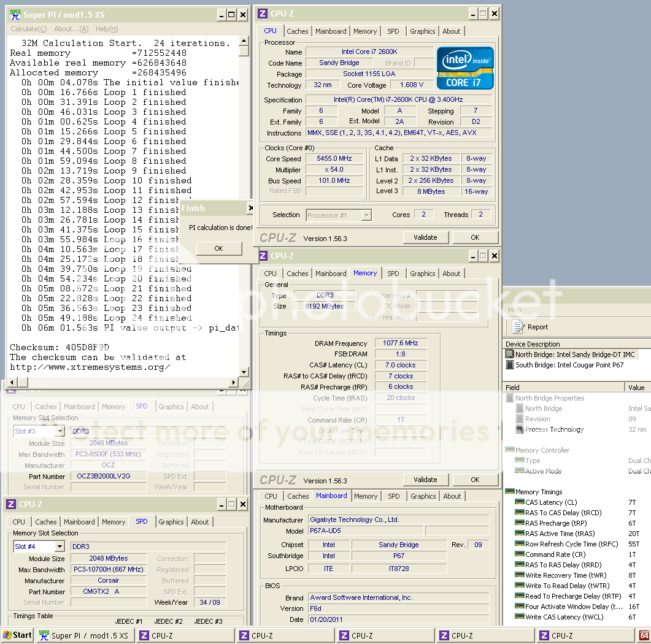
Task: Click the Super PI output scrollbar down arrow
Action: (x=244, y=372)
